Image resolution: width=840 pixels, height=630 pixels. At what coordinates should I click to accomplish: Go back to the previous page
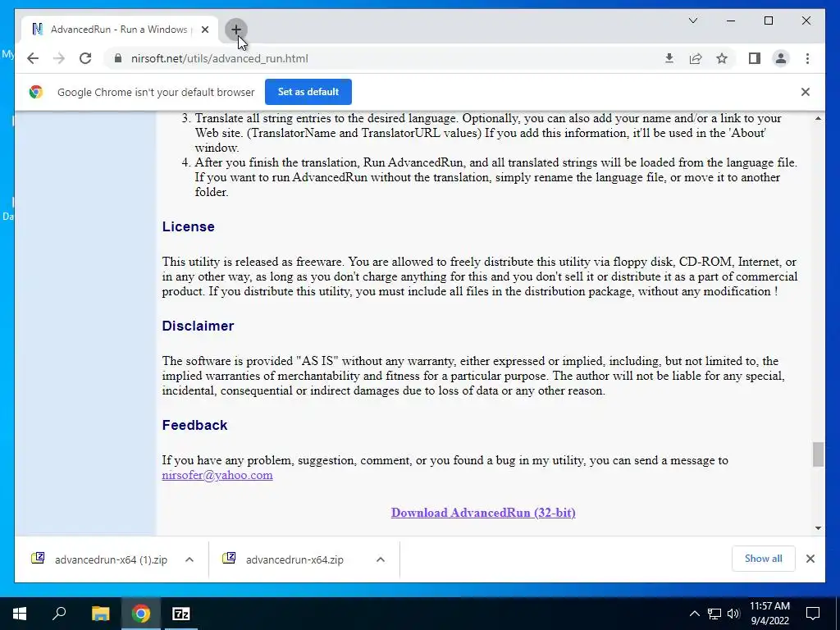pos(33,58)
